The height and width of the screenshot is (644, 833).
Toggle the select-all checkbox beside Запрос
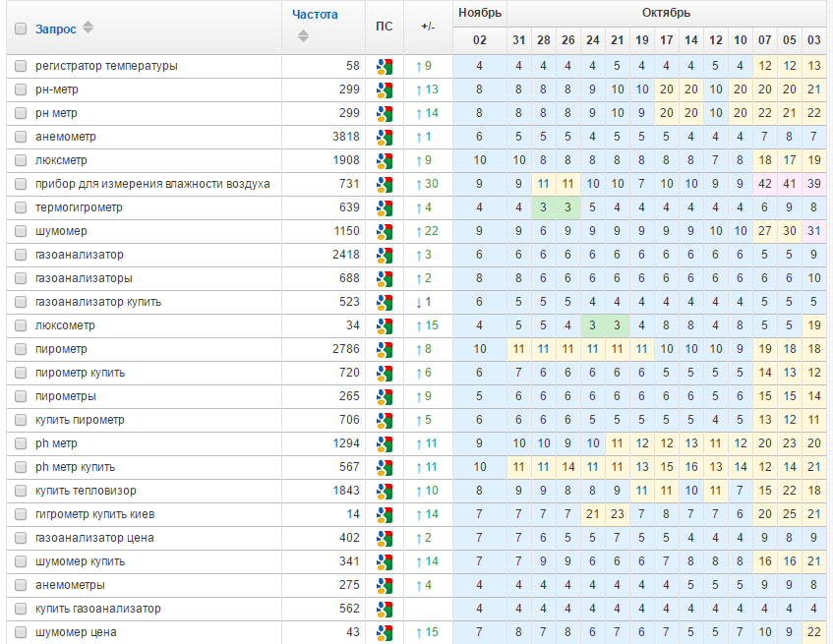21,29
